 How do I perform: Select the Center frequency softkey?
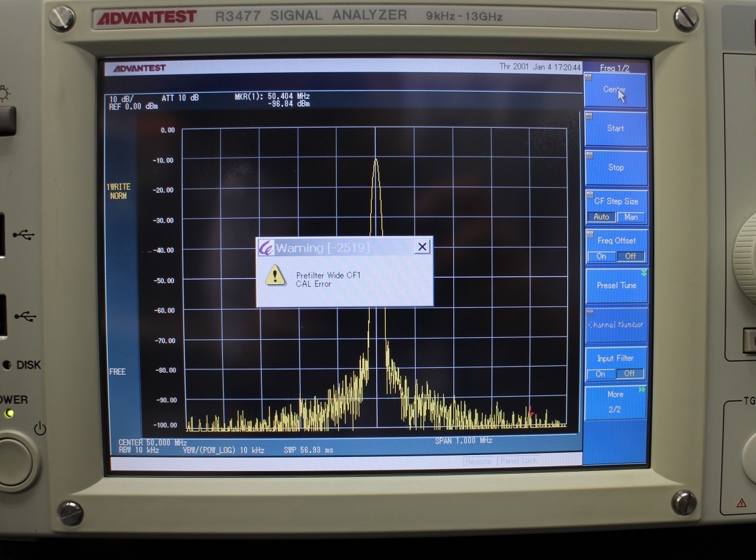point(615,90)
